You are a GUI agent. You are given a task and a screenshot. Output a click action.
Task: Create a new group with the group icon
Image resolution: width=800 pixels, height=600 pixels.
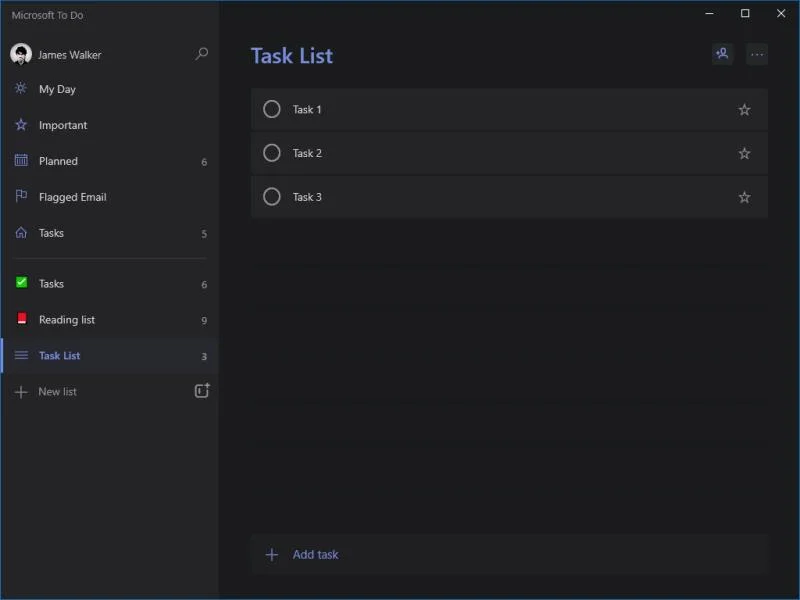[x=202, y=391]
